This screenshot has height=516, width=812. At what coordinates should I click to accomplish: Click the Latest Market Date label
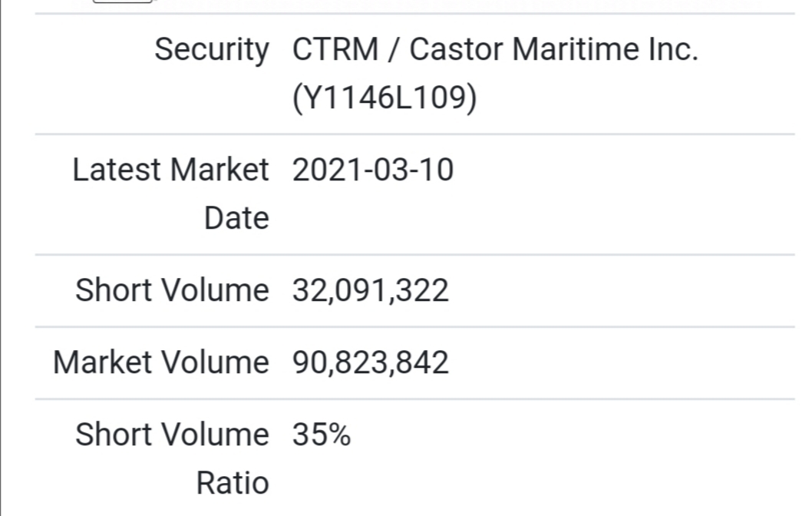click(x=170, y=170)
